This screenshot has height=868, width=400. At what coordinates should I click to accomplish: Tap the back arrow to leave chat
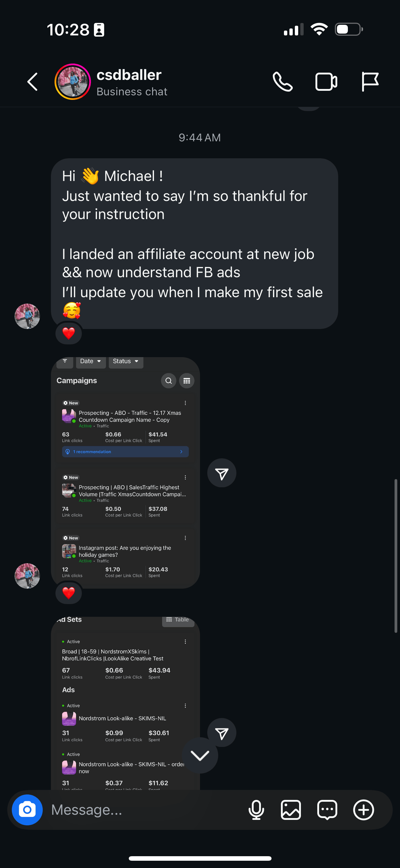pos(32,82)
